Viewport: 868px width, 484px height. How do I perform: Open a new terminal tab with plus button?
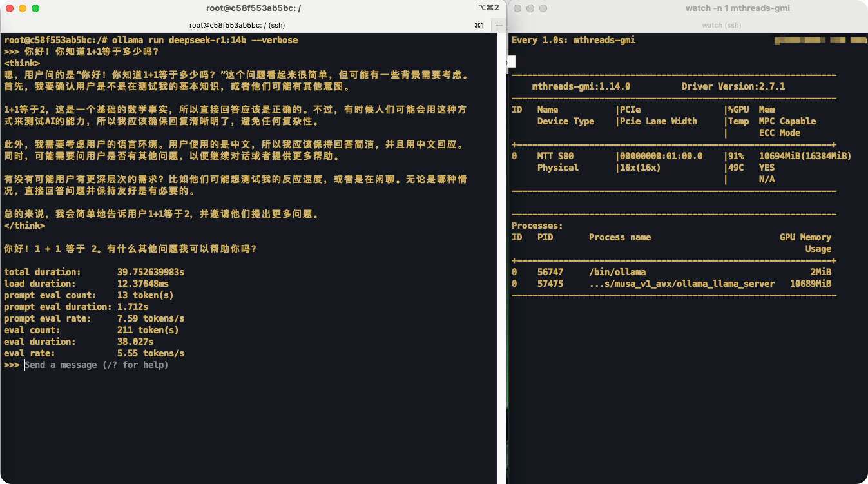[499, 25]
